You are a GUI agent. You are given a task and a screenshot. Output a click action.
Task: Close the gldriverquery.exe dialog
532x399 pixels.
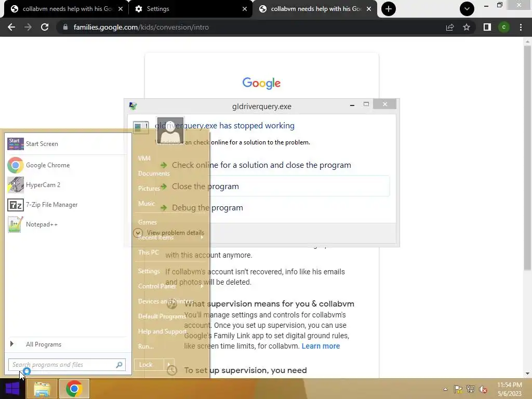(x=385, y=104)
